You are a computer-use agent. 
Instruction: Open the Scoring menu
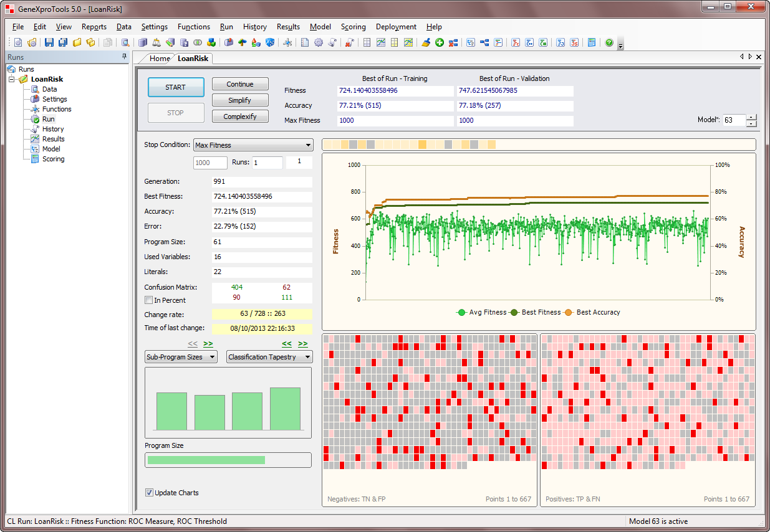pyautogui.click(x=353, y=27)
